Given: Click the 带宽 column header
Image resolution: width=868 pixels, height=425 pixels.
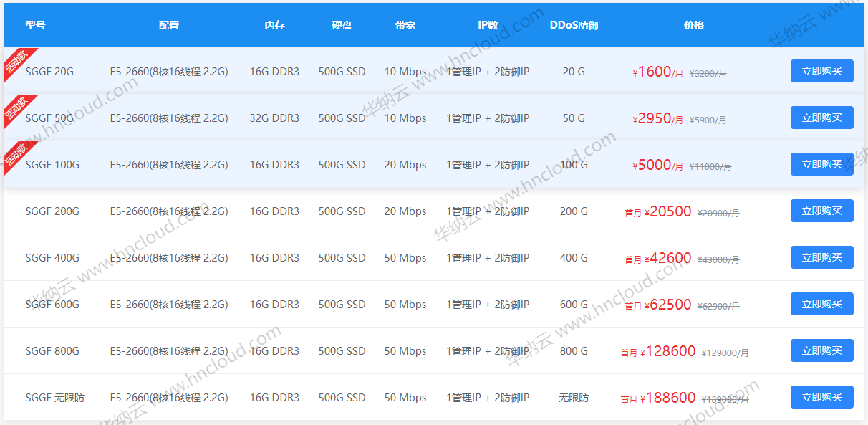Looking at the screenshot, I should pyautogui.click(x=405, y=25).
